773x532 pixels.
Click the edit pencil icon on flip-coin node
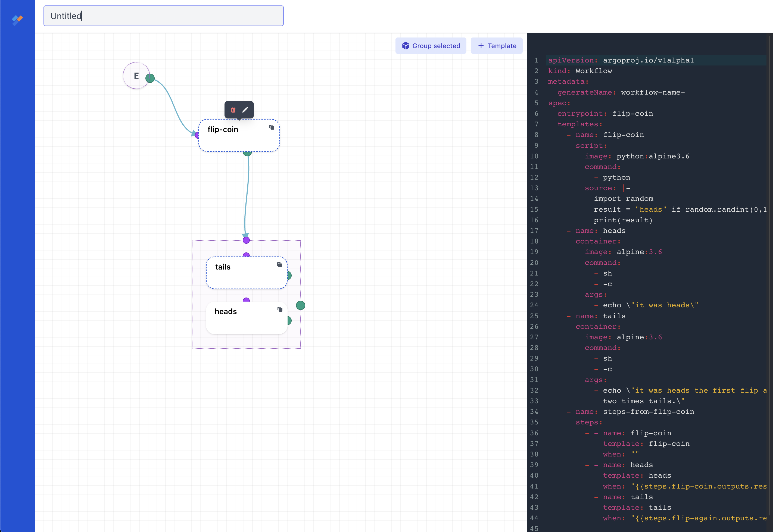[x=245, y=109]
